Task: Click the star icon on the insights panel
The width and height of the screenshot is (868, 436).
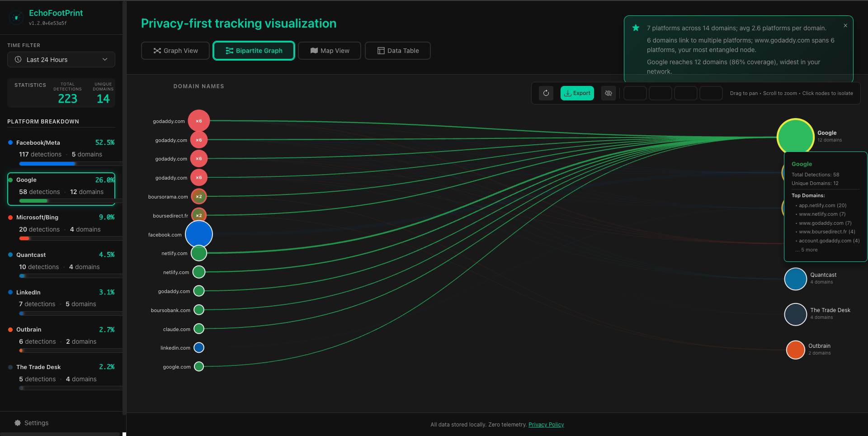Action: point(636,28)
